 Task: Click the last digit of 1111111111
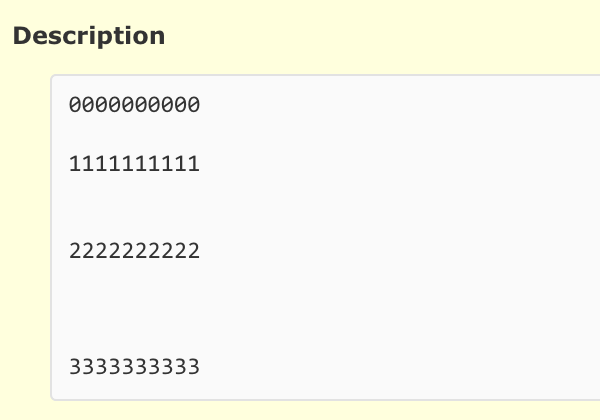click(x=193, y=164)
